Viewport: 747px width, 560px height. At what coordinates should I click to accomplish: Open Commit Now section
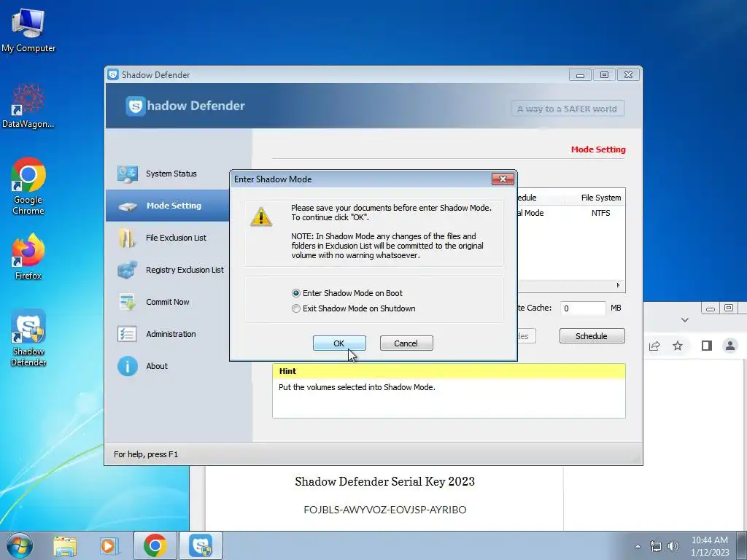pos(167,302)
